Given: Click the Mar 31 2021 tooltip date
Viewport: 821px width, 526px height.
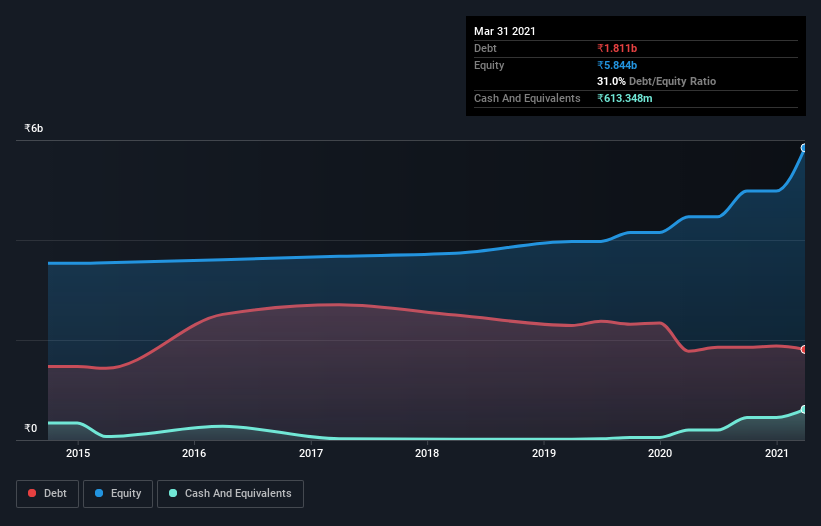Looking at the screenshot, I should (505, 31).
